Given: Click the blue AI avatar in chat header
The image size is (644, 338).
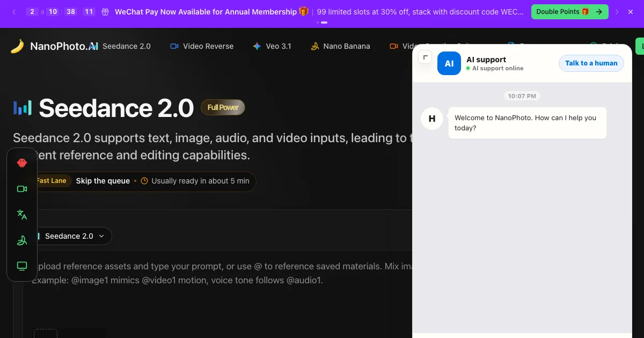Looking at the screenshot, I should pyautogui.click(x=449, y=63).
